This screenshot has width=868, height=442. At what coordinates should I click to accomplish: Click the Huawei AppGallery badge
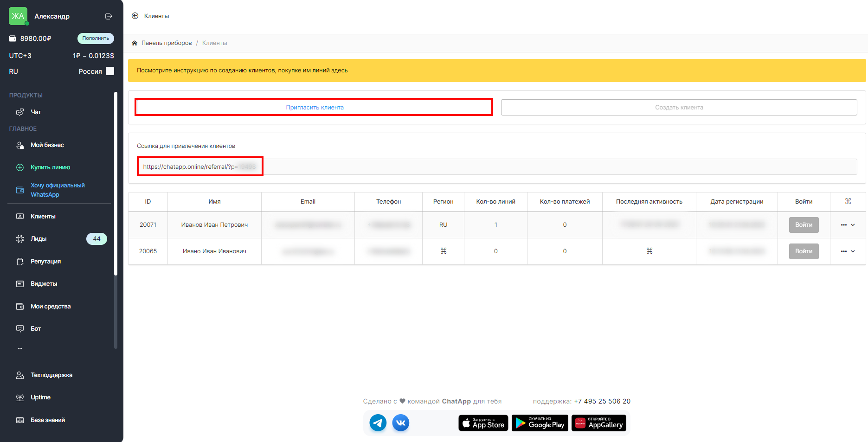pyautogui.click(x=599, y=423)
